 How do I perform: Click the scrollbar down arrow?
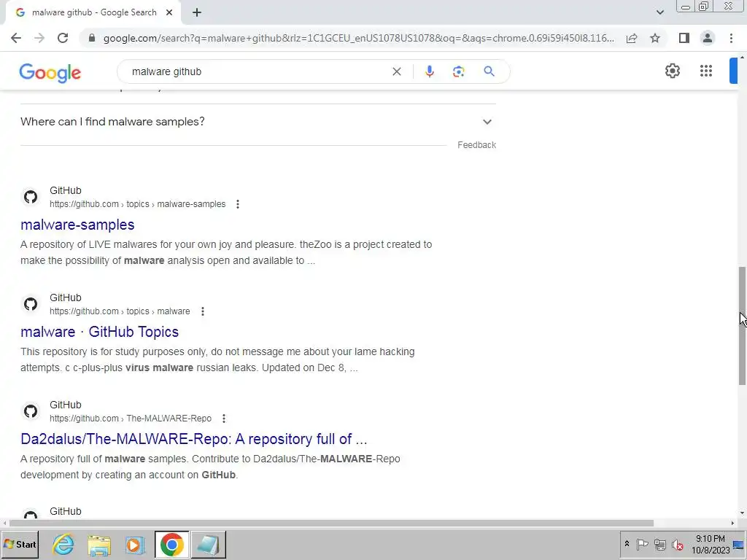click(742, 513)
